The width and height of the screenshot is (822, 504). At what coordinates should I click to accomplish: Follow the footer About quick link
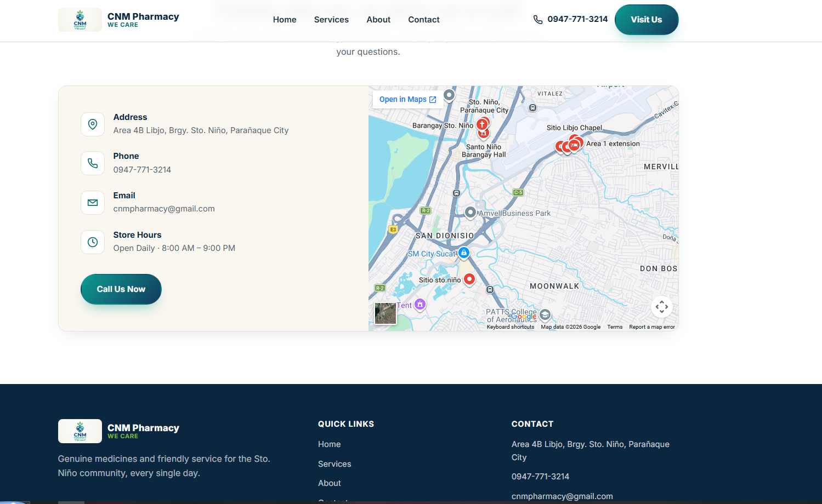[330, 483]
